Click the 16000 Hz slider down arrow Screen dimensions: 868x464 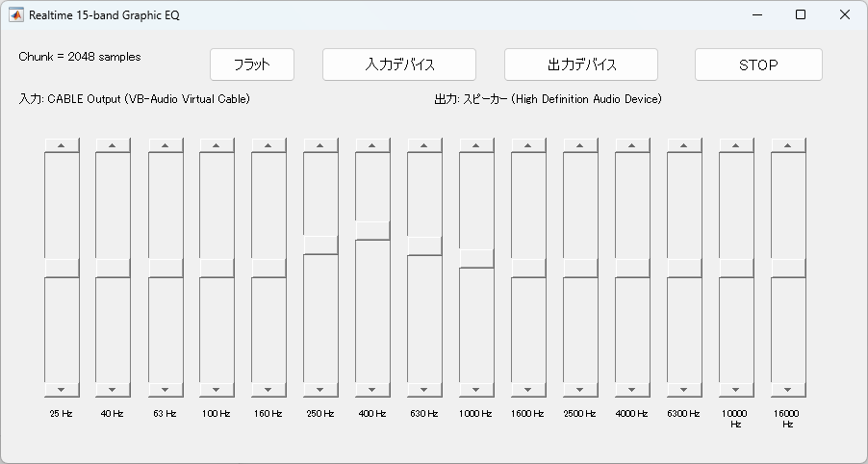pos(788,390)
